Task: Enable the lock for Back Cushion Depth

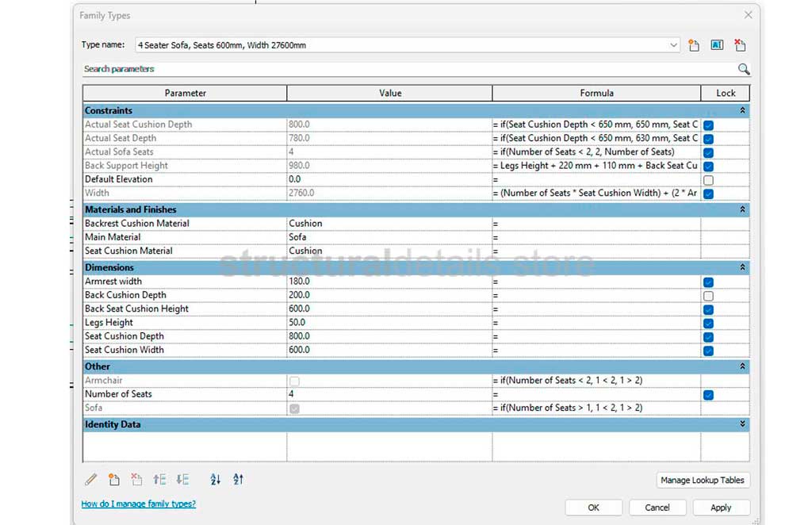Action: point(708,295)
